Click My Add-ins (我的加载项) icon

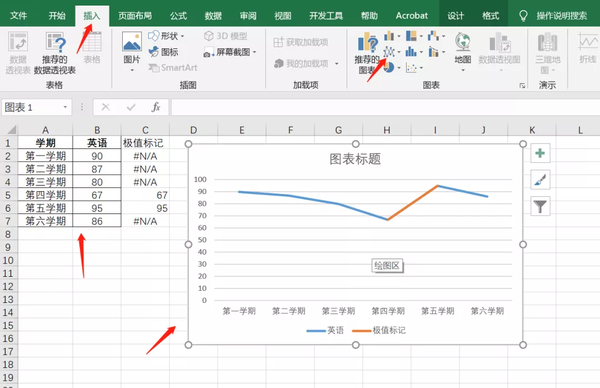coord(279,64)
